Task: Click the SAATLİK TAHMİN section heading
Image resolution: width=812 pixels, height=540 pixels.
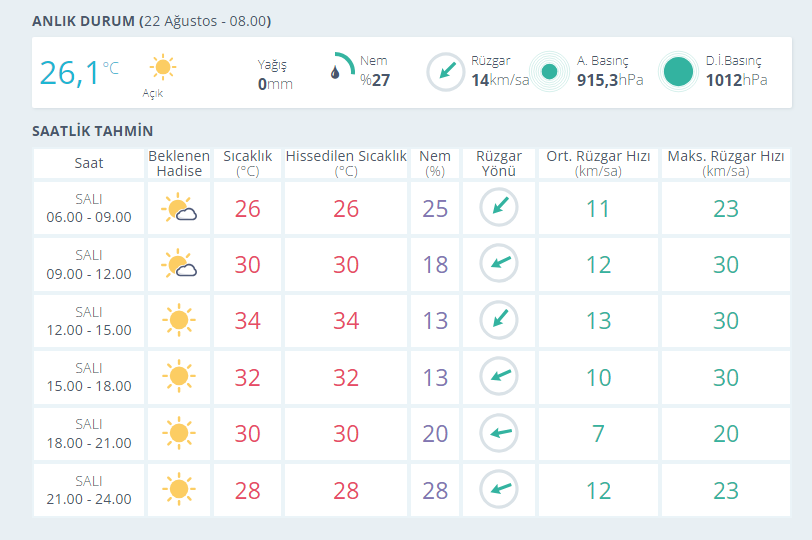Action: pos(93,131)
